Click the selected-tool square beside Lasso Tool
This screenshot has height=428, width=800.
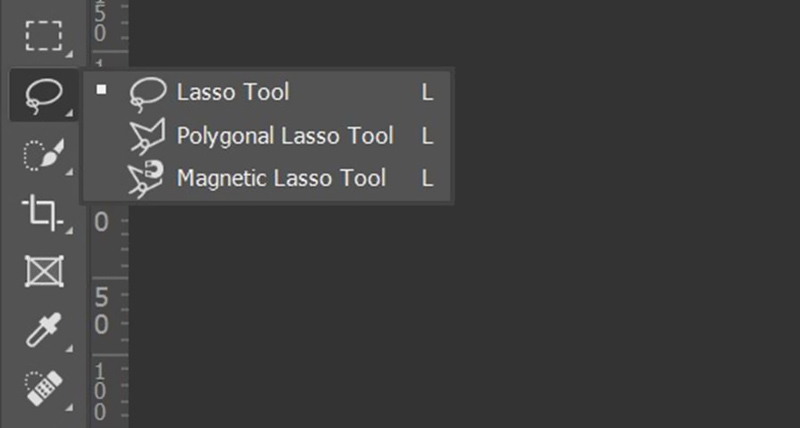pos(102,90)
